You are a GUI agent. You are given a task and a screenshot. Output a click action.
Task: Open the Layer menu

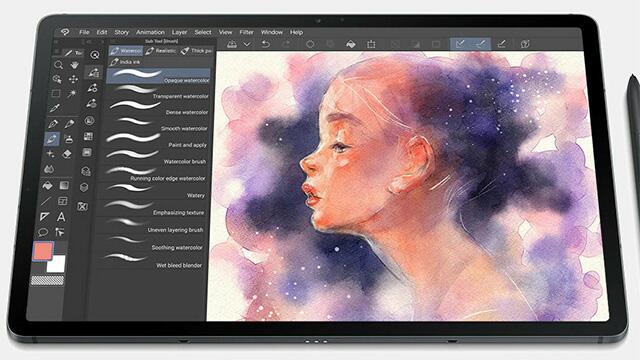click(179, 32)
